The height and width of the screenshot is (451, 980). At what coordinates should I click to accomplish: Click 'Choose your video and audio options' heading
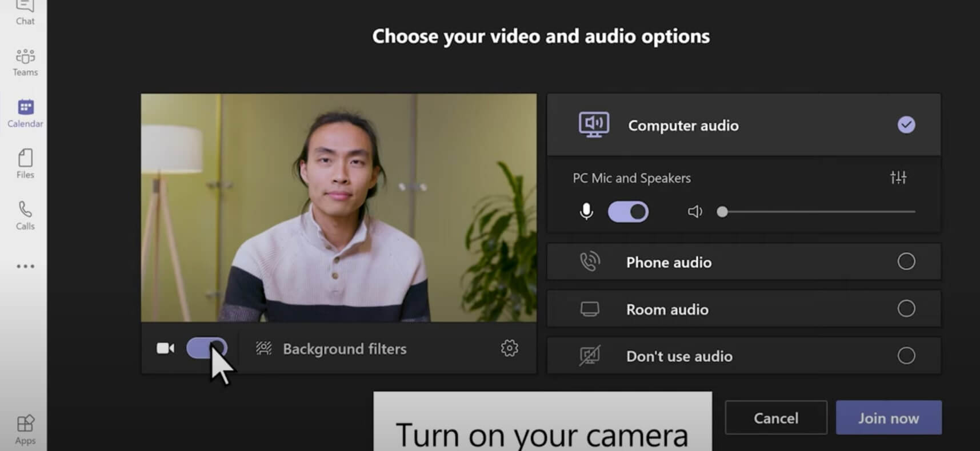pos(541,37)
